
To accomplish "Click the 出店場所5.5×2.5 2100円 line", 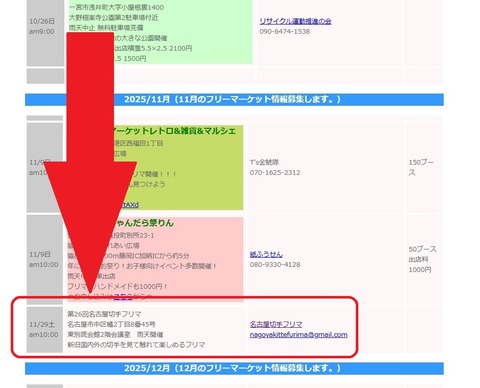I will [x=153, y=48].
